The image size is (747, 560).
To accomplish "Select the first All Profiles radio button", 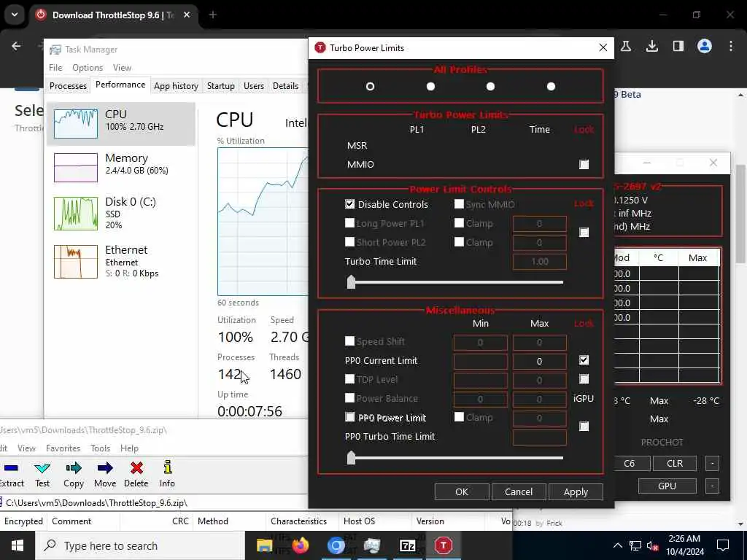I will click(x=370, y=86).
